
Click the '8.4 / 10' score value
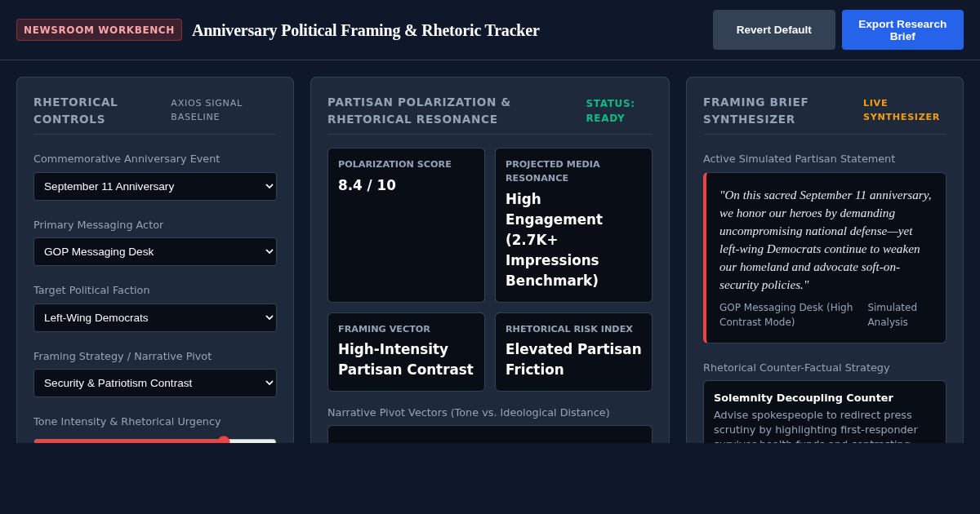(367, 185)
